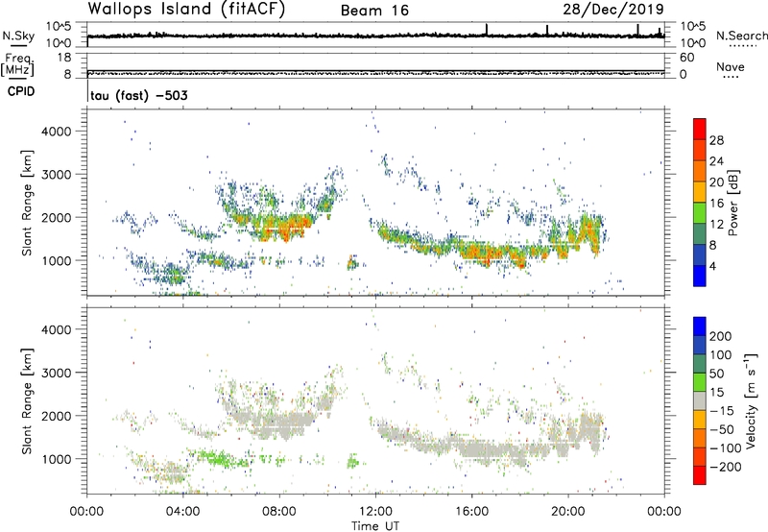Click the '60' Nave axis tick
The width and height of the screenshot is (768, 532).
(x=686, y=58)
